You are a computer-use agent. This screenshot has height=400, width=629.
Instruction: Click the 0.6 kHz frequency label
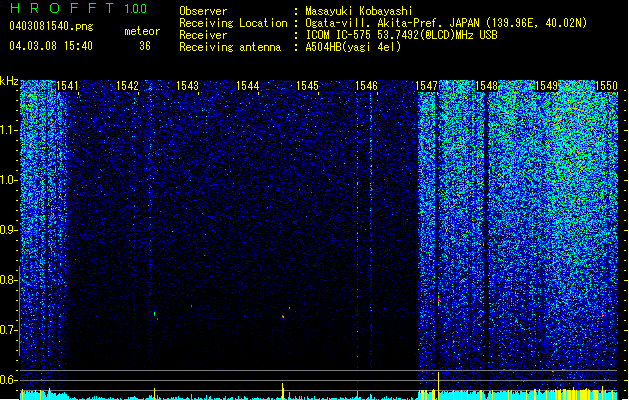click(x=8, y=380)
